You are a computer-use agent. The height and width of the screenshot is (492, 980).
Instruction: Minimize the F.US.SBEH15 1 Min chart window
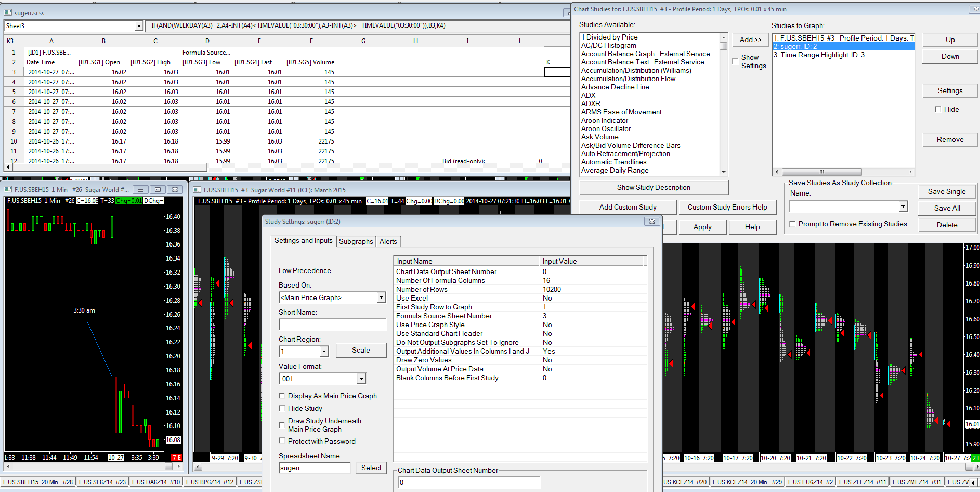coord(141,190)
